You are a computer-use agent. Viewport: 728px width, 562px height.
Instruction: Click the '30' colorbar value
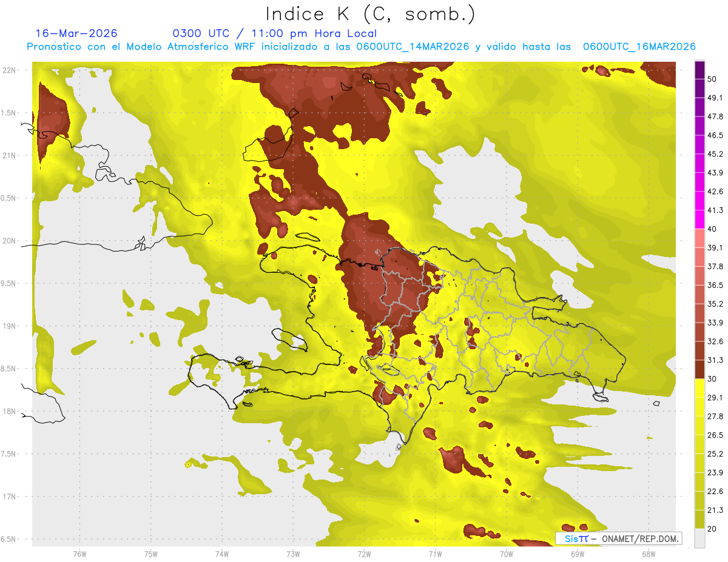tap(713, 379)
